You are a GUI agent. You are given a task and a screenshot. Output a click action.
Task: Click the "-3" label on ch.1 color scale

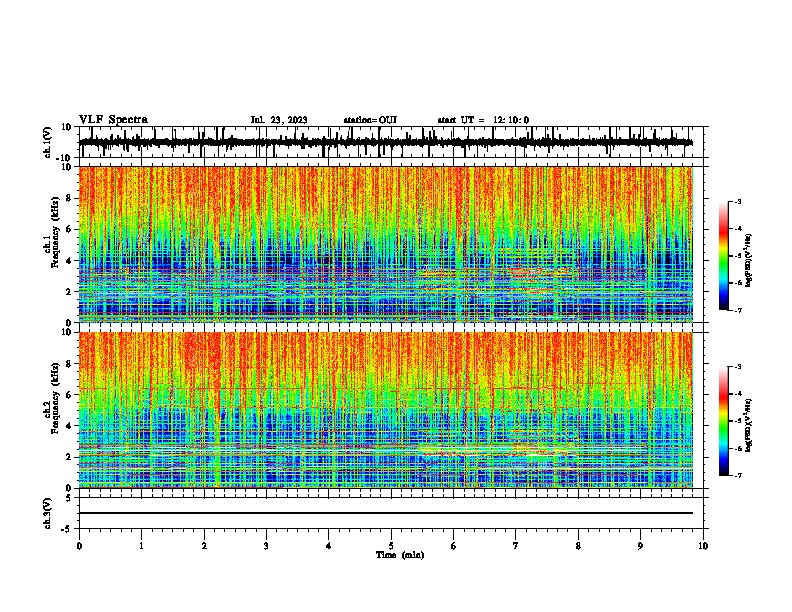738,201
